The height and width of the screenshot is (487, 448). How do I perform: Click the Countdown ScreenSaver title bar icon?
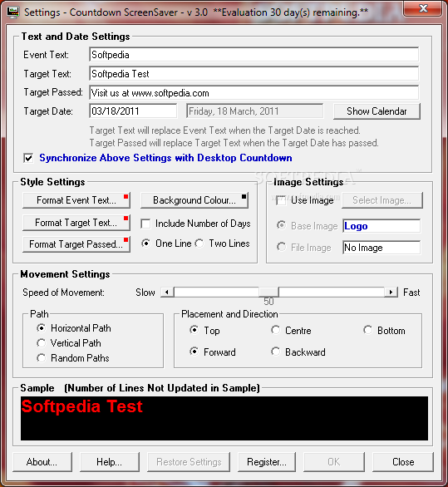[x=13, y=12]
